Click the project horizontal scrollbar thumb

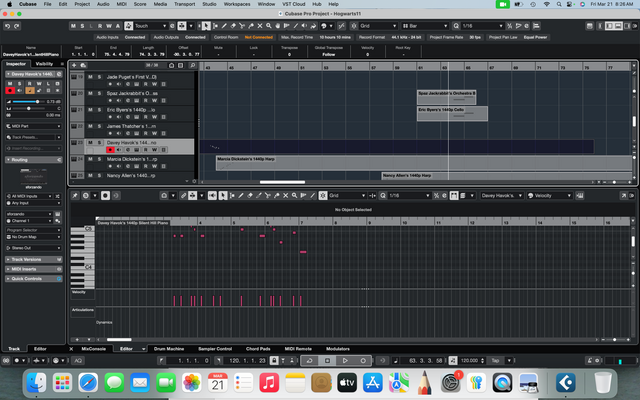coord(282,182)
